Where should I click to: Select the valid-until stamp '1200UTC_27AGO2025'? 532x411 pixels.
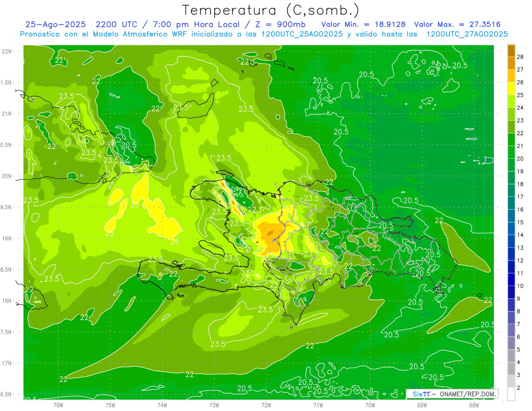coord(467,34)
